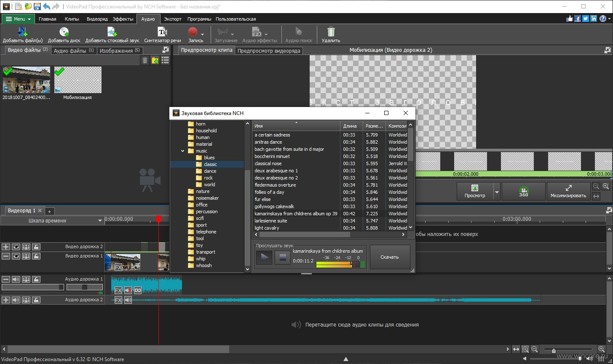Open Экспорт ribbon tab
613x364 pixels.
[173, 19]
